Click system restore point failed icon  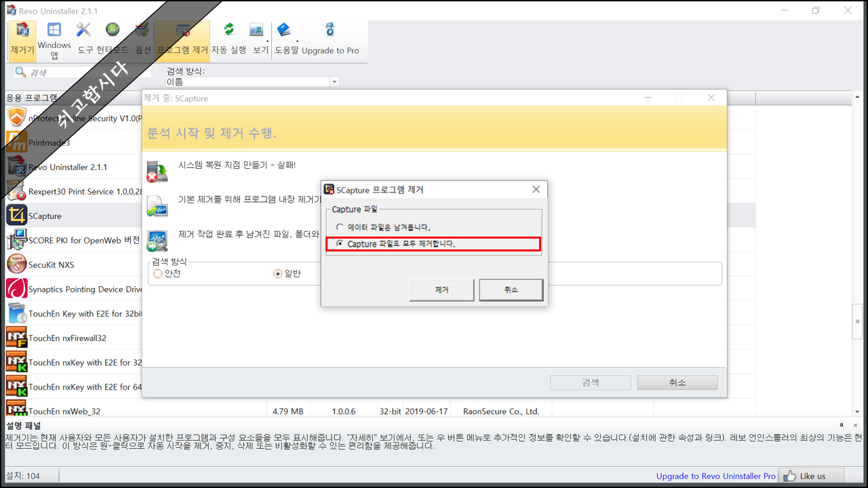[157, 171]
